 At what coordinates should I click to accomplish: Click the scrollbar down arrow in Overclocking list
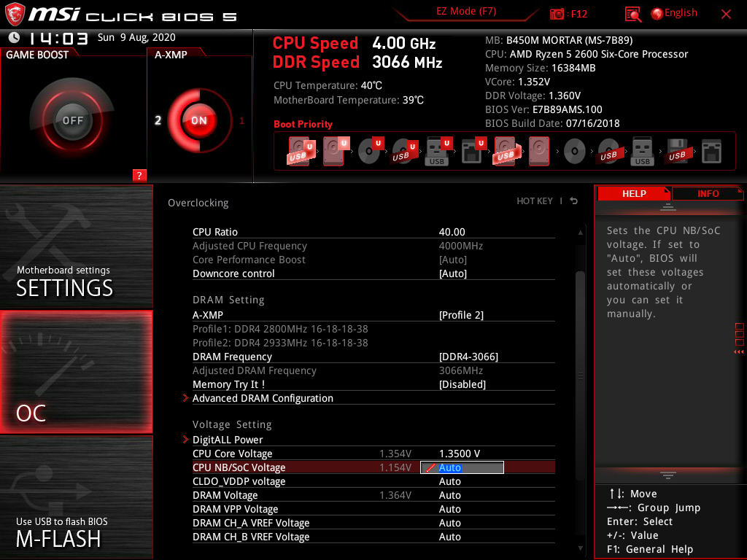point(580,548)
